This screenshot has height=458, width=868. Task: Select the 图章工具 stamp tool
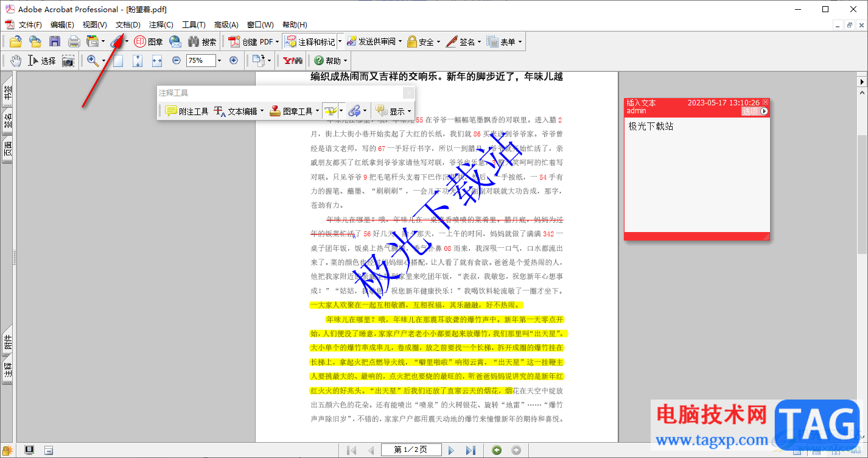click(x=291, y=111)
